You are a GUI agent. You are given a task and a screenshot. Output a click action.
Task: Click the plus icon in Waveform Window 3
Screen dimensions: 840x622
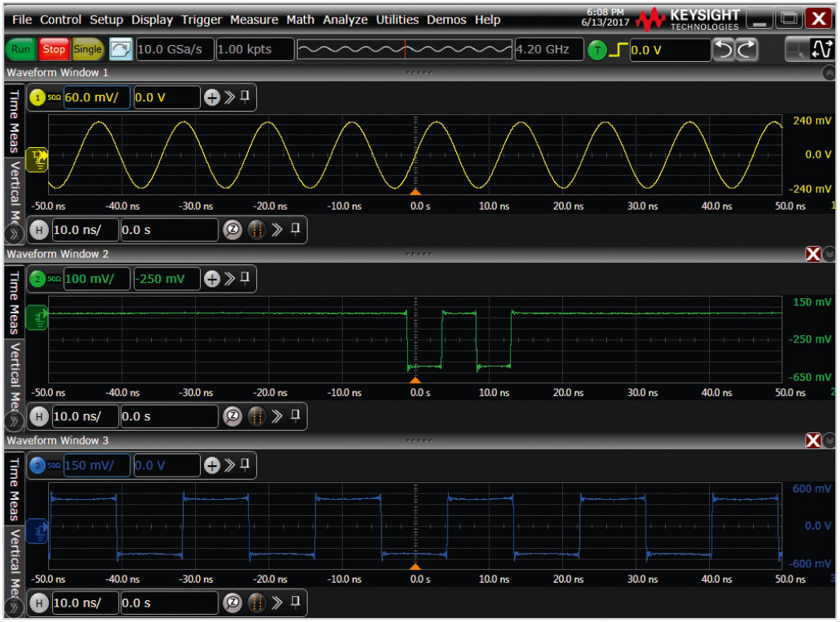[x=212, y=465]
